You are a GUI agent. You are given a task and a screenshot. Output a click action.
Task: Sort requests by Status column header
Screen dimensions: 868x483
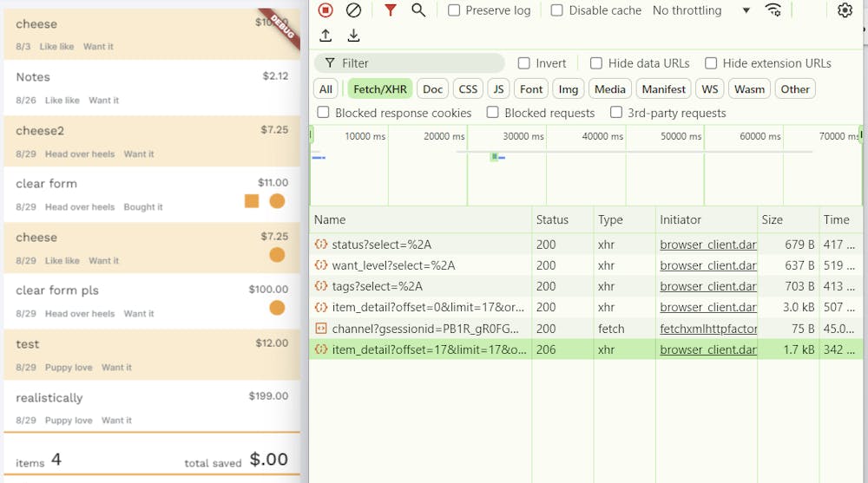pyautogui.click(x=552, y=220)
